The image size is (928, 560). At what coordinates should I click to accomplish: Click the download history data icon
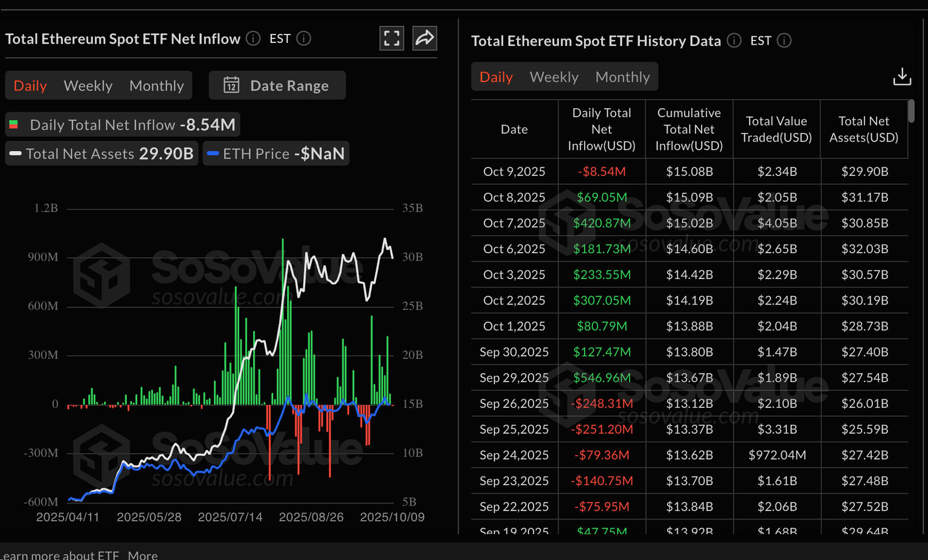tap(901, 77)
